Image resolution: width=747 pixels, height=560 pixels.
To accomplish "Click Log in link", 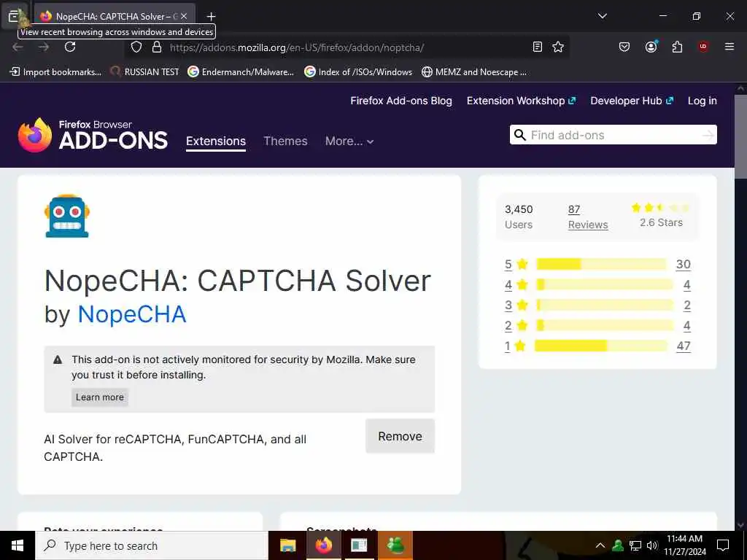I will pos(703,101).
